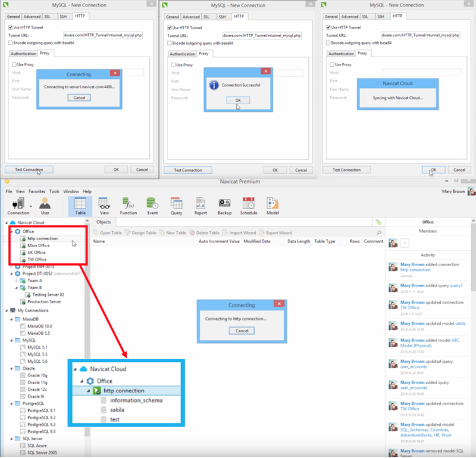The width and height of the screenshot is (476, 458).
Task: Collapse the PostgreSQL folder
Action: click(11, 404)
